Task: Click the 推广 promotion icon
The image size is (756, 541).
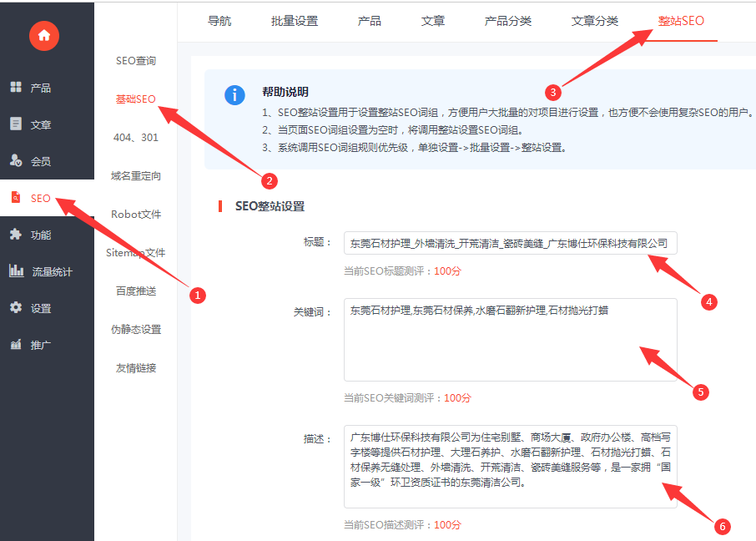Action: click(16, 345)
